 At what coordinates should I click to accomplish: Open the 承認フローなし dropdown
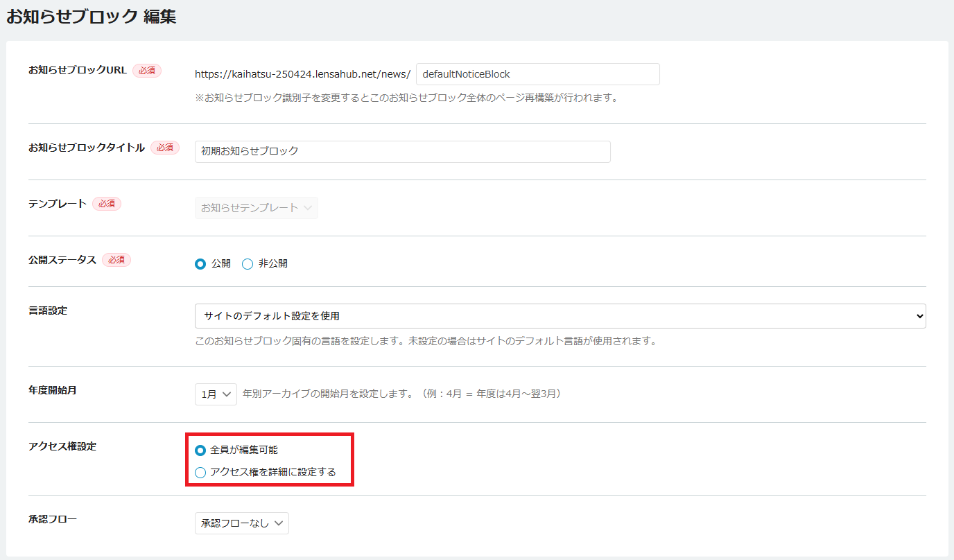pyautogui.click(x=241, y=523)
